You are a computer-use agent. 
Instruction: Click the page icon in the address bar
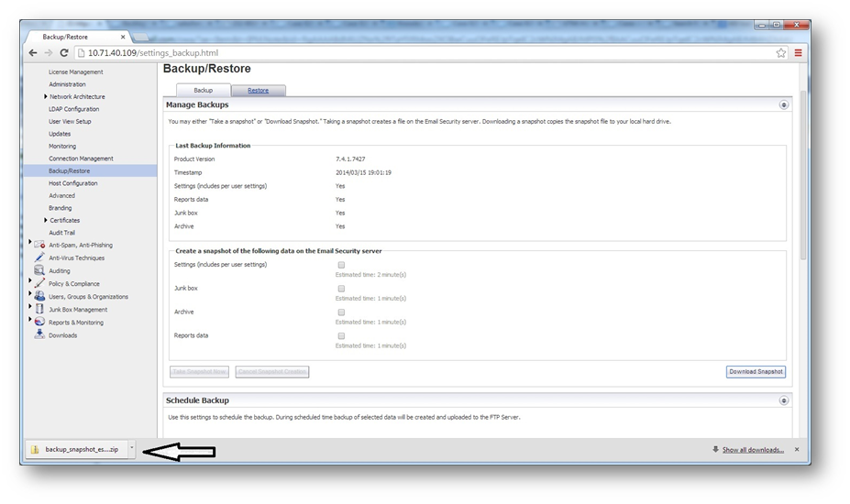tap(82, 52)
